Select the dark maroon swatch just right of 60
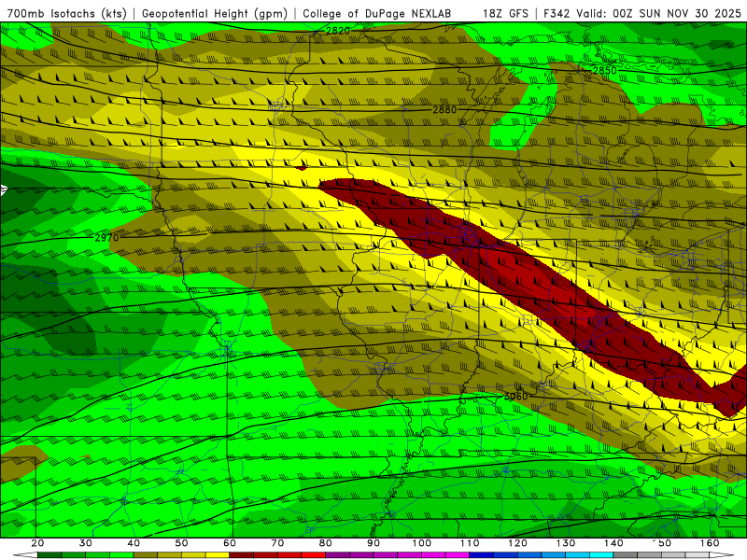Image resolution: width=747 pixels, height=560 pixels. [x=242, y=555]
